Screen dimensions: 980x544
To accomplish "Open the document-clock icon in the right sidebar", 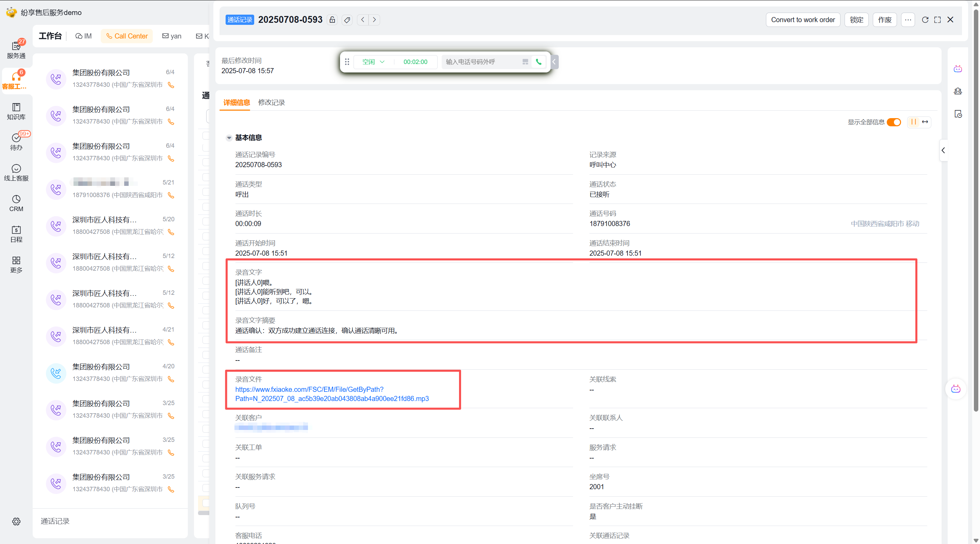I will coord(958,114).
